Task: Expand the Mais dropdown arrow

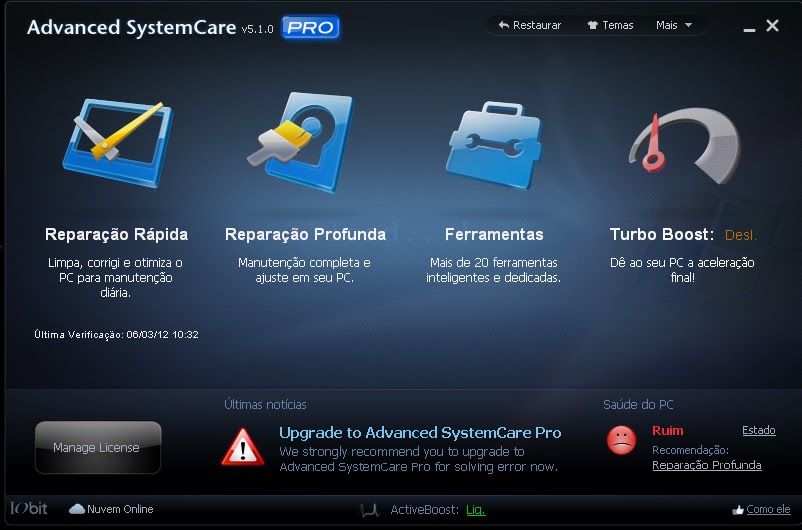Action: tap(688, 25)
